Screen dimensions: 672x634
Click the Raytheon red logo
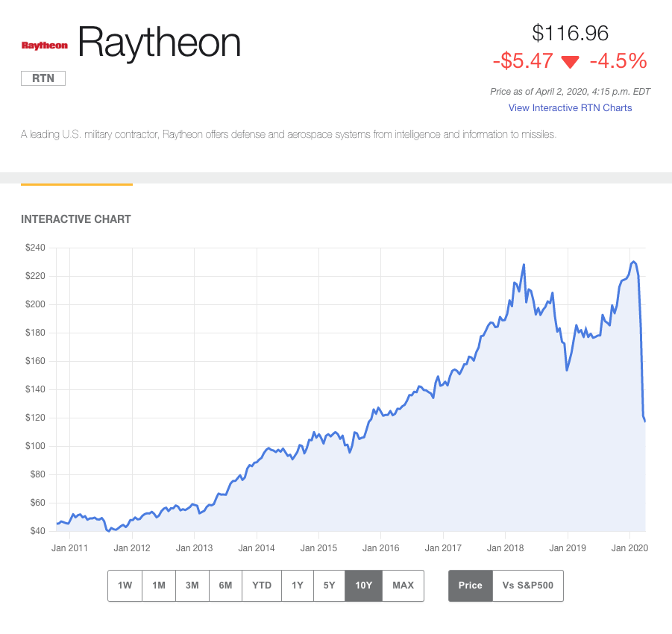pyautogui.click(x=45, y=45)
